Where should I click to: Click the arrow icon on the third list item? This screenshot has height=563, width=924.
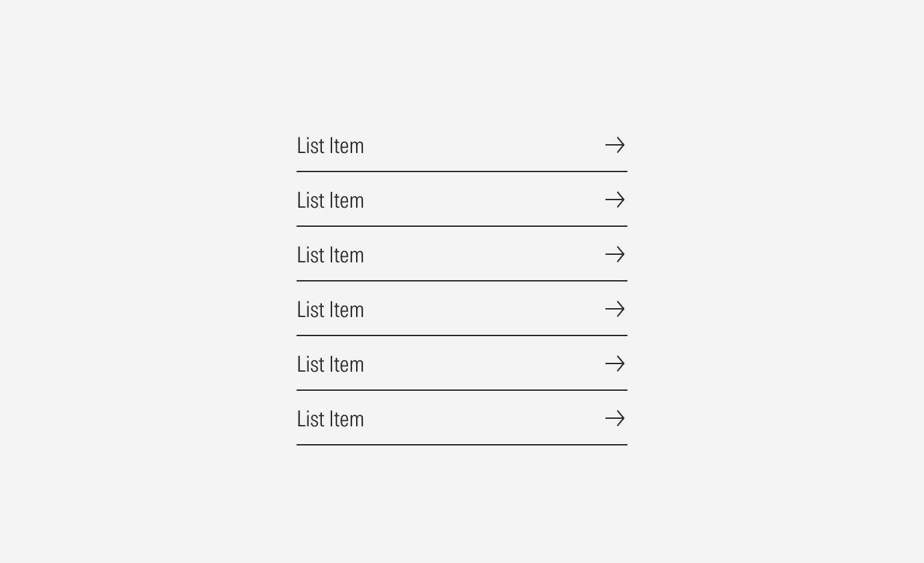coord(615,254)
